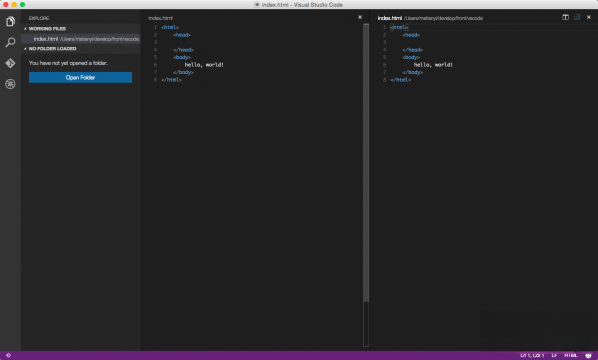Click the Open Folder button

click(x=80, y=77)
